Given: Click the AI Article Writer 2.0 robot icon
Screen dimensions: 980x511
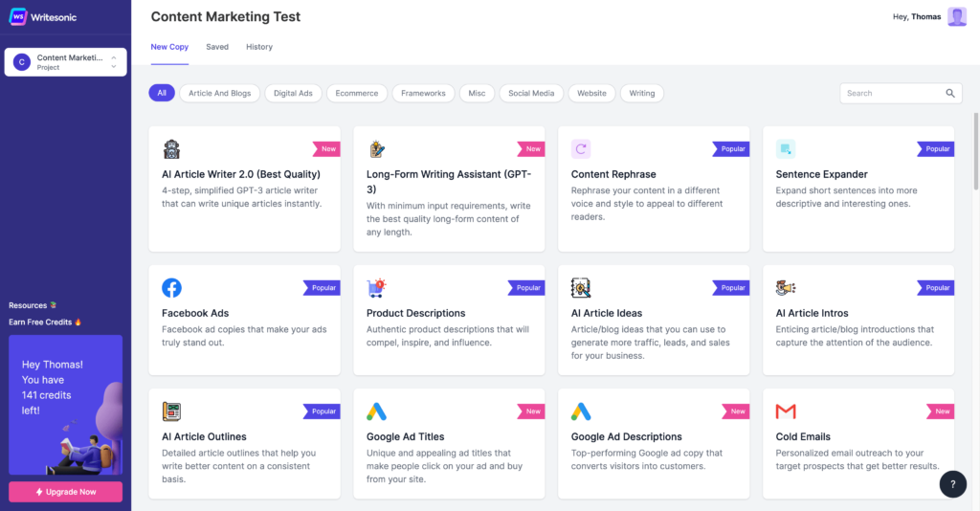Looking at the screenshot, I should (x=171, y=149).
